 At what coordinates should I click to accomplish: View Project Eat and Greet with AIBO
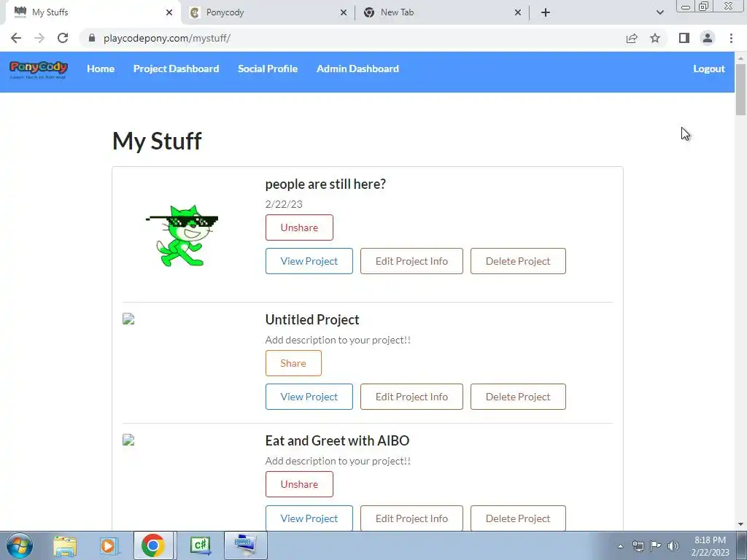[x=309, y=518]
